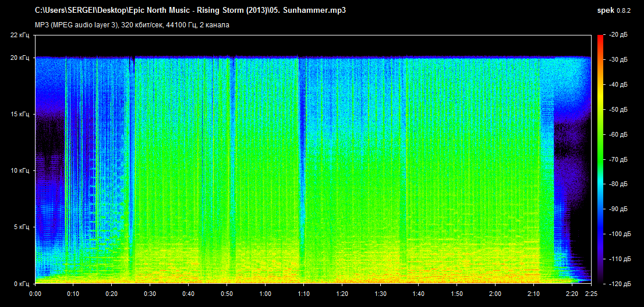
Task: Click the 20 kHz frequency axis label
Action: point(20,58)
